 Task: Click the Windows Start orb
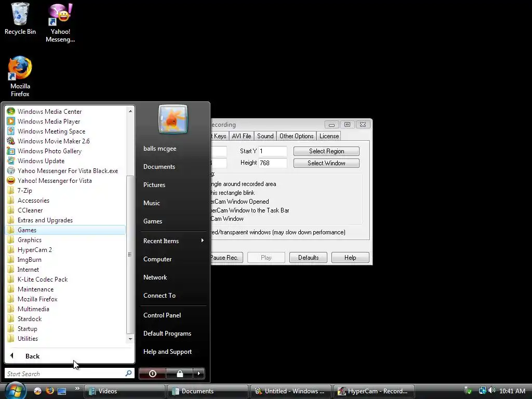click(x=15, y=391)
